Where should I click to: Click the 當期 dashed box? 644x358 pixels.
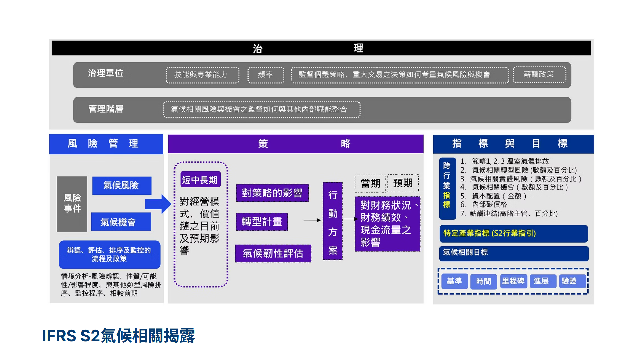(370, 183)
